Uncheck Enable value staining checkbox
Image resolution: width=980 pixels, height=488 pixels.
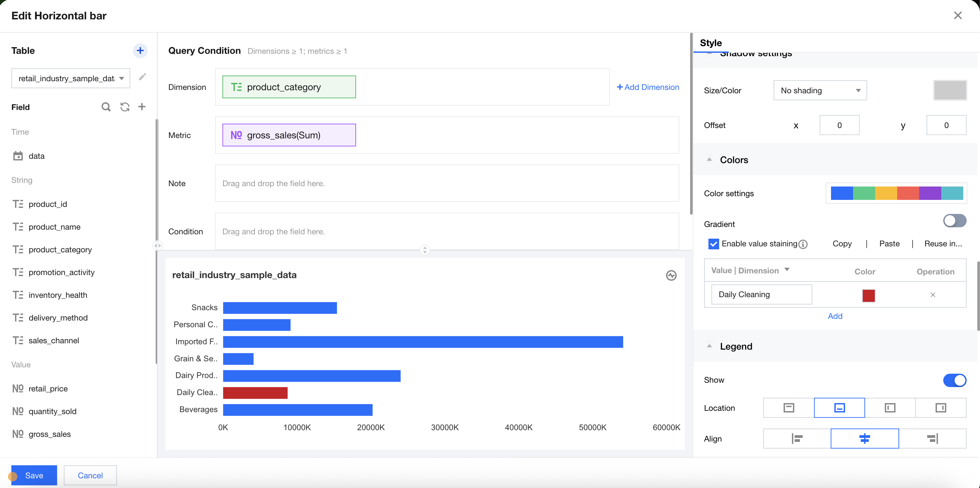(x=713, y=244)
